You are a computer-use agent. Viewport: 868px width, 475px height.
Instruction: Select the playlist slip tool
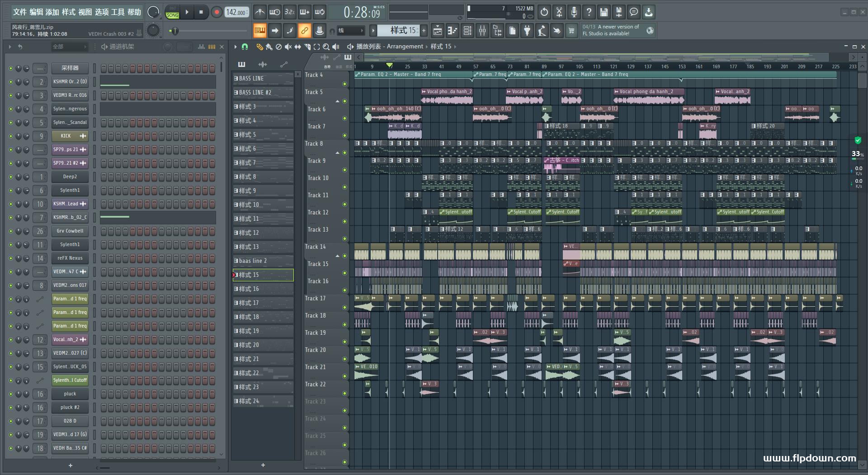[x=297, y=47]
